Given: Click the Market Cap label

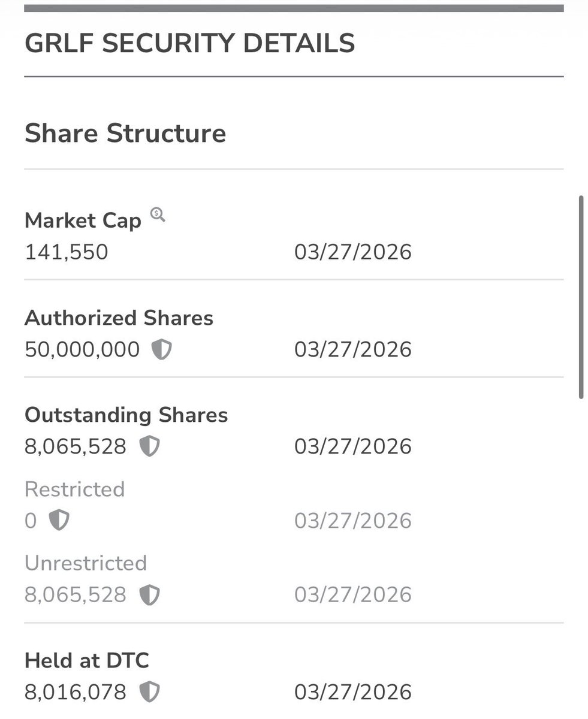Looking at the screenshot, I should [x=83, y=220].
